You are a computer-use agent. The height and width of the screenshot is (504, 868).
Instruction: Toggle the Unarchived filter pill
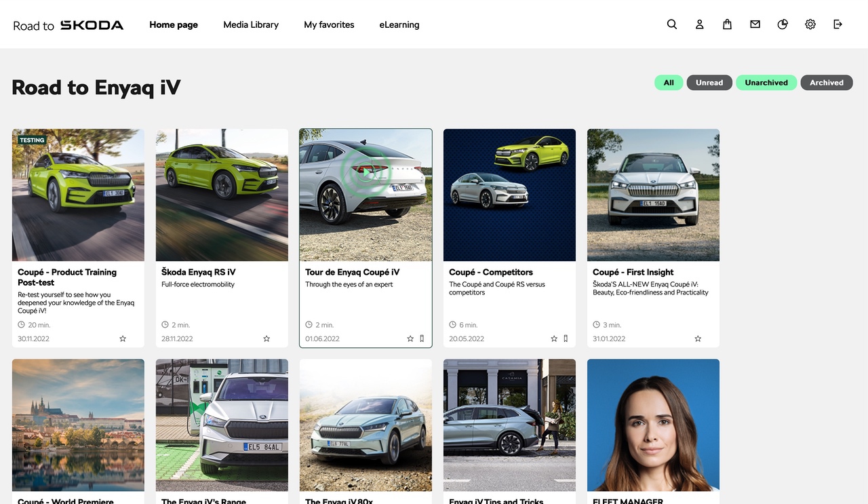coord(766,83)
